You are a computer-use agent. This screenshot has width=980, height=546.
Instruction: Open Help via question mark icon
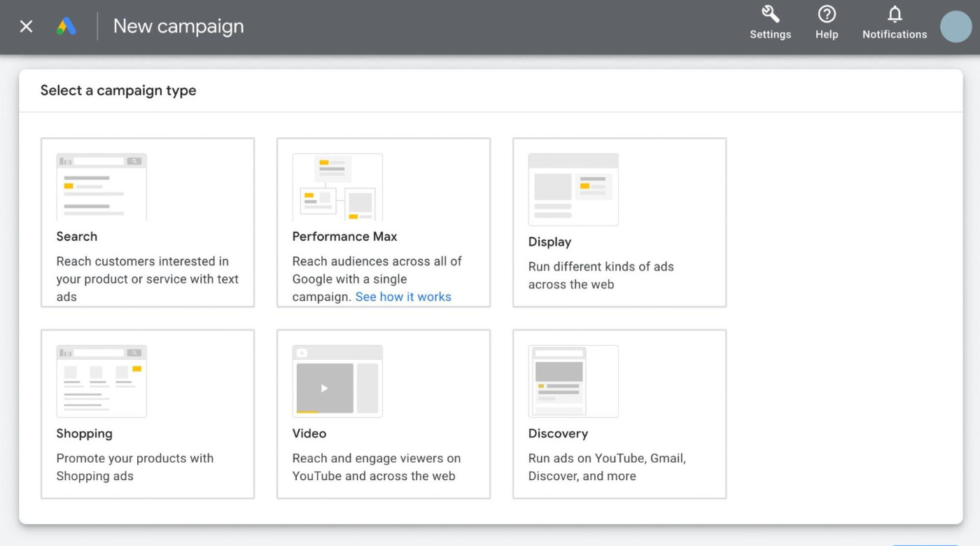click(827, 14)
